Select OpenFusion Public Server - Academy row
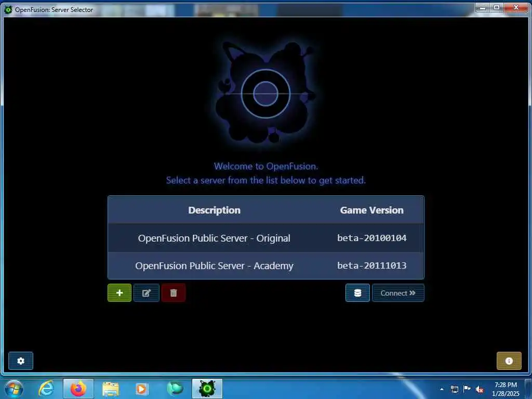The height and width of the screenshot is (399, 532). 265,265
